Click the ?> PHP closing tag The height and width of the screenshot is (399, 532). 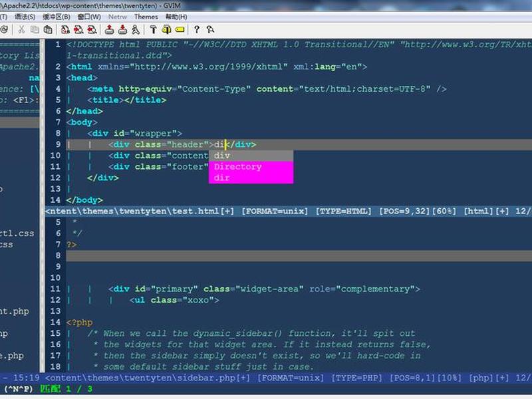point(71,245)
